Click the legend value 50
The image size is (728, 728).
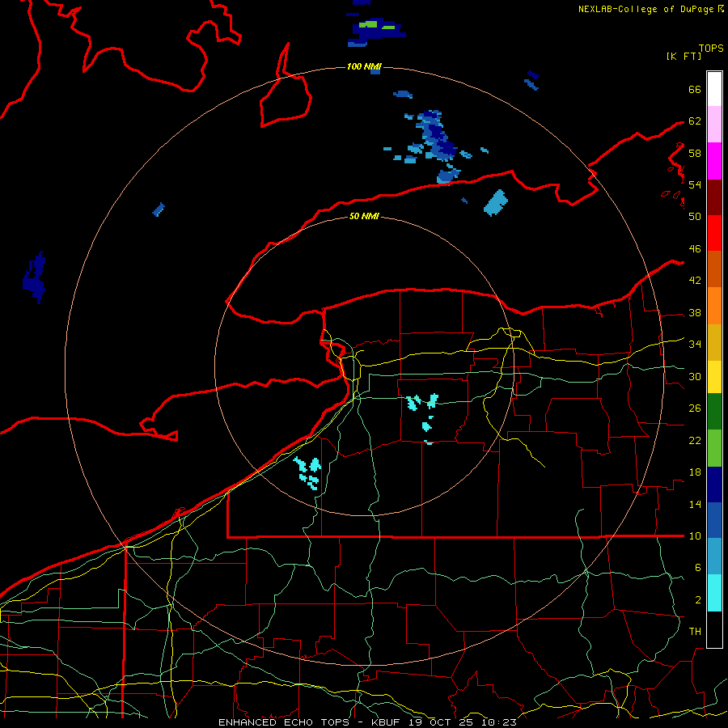click(x=695, y=217)
